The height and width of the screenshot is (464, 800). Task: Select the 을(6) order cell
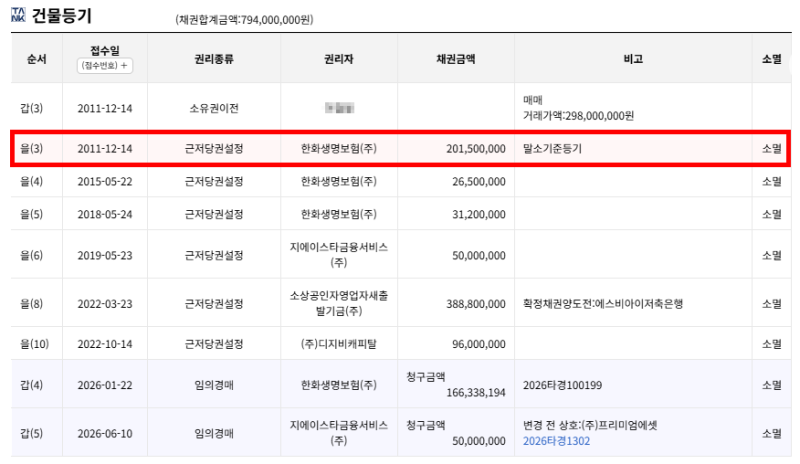[31, 255]
